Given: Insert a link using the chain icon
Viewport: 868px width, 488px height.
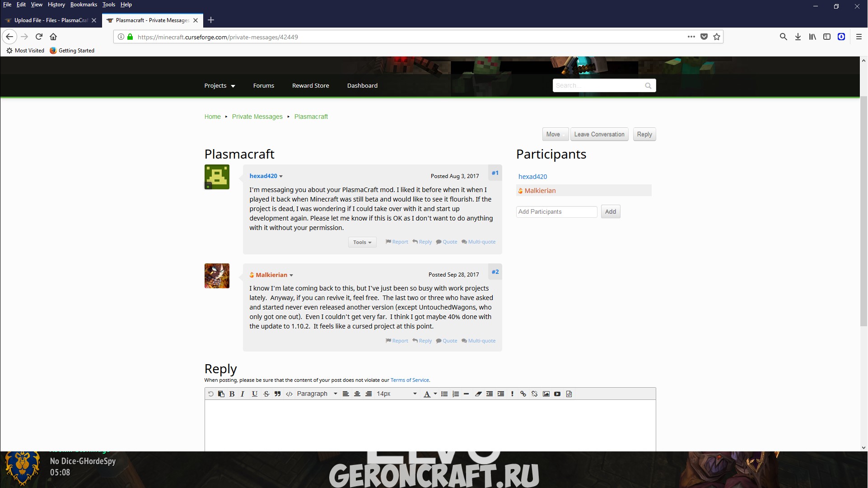Looking at the screenshot, I should [523, 394].
